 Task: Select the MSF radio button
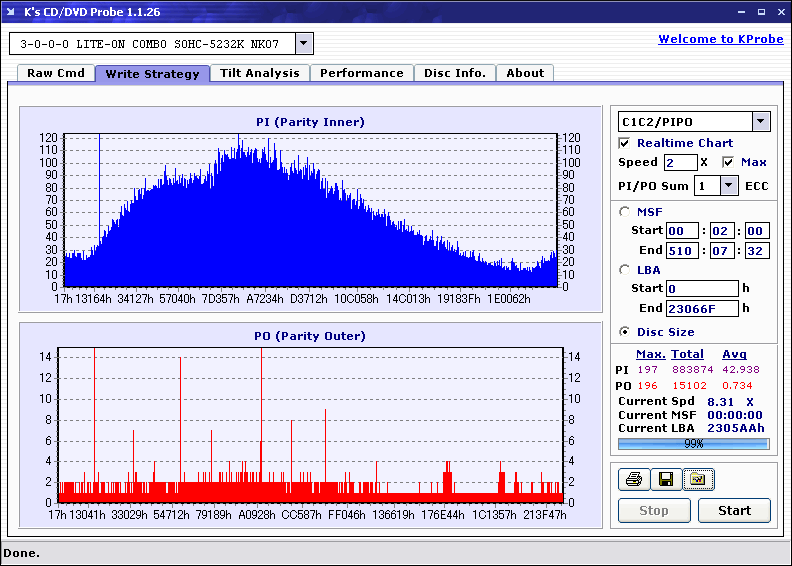(x=625, y=211)
